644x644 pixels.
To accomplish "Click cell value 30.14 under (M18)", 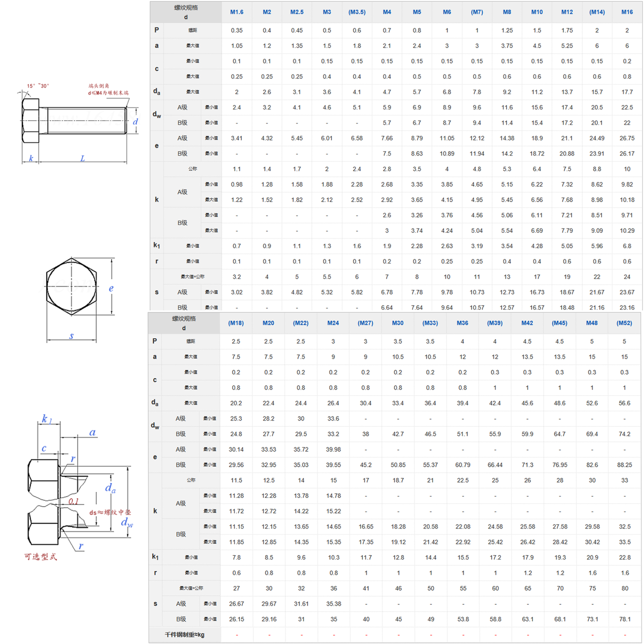I will tap(236, 450).
